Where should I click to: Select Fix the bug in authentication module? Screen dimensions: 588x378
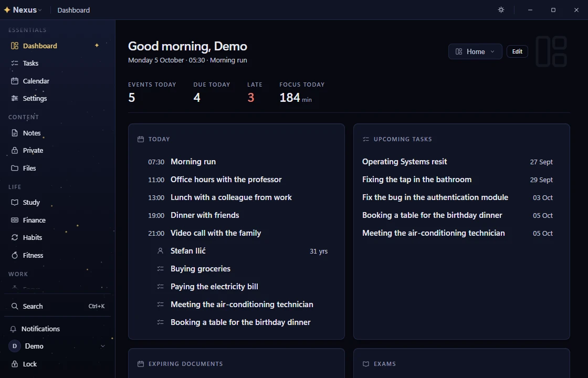point(461,197)
